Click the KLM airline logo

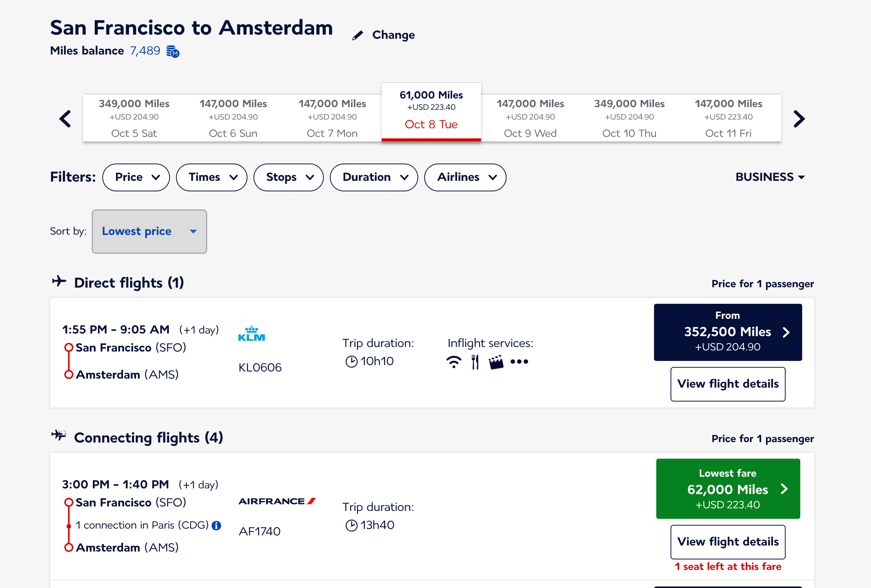point(252,334)
